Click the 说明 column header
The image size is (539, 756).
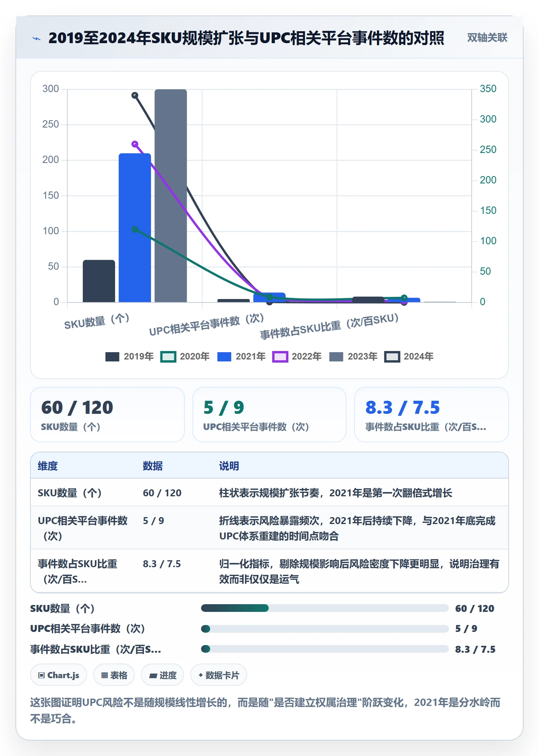(x=229, y=466)
